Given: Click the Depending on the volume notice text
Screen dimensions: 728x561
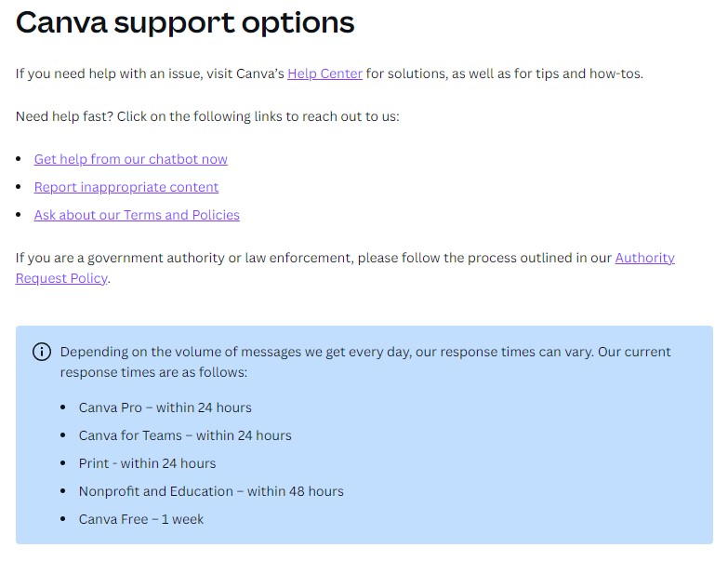Looking at the screenshot, I should pos(364,362).
